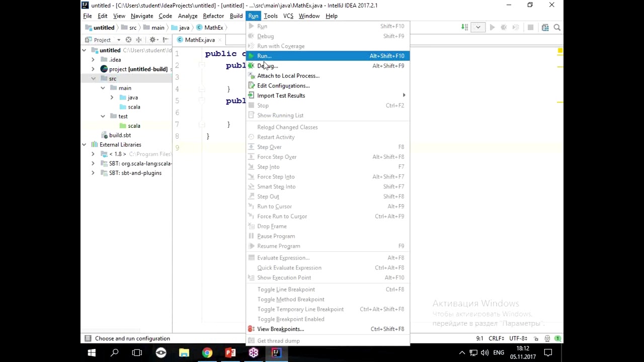Click the IntelliJ IDEA taskbar icon
This screenshot has height=362, width=644.
[x=276, y=352]
